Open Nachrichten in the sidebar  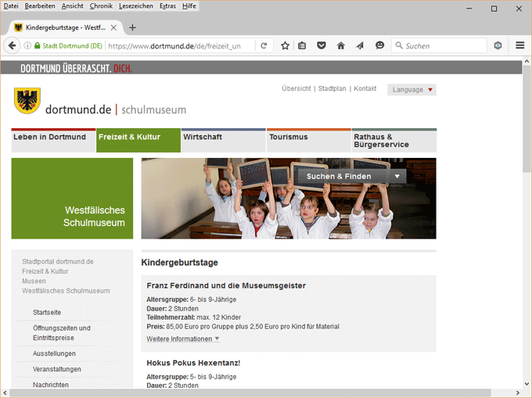pyautogui.click(x=51, y=385)
